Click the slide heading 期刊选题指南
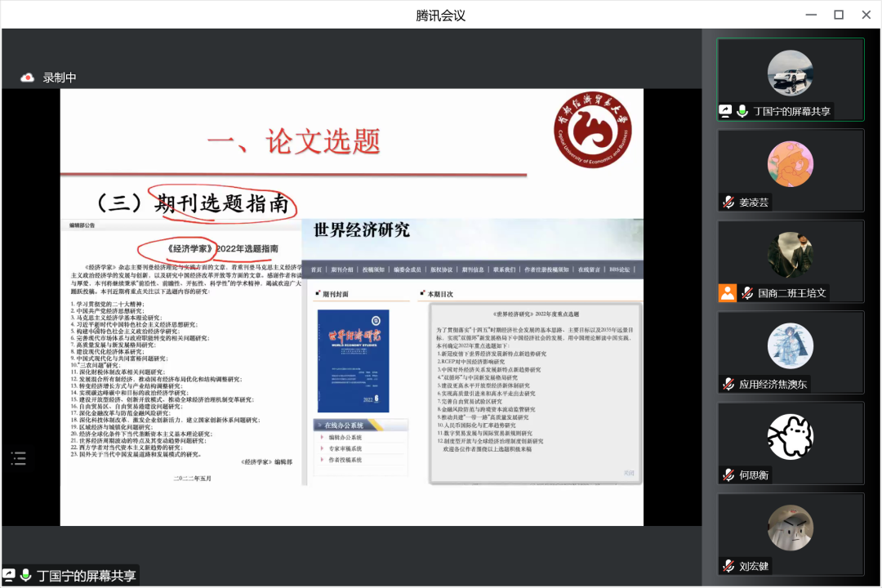The width and height of the screenshot is (882, 588). 221,203
